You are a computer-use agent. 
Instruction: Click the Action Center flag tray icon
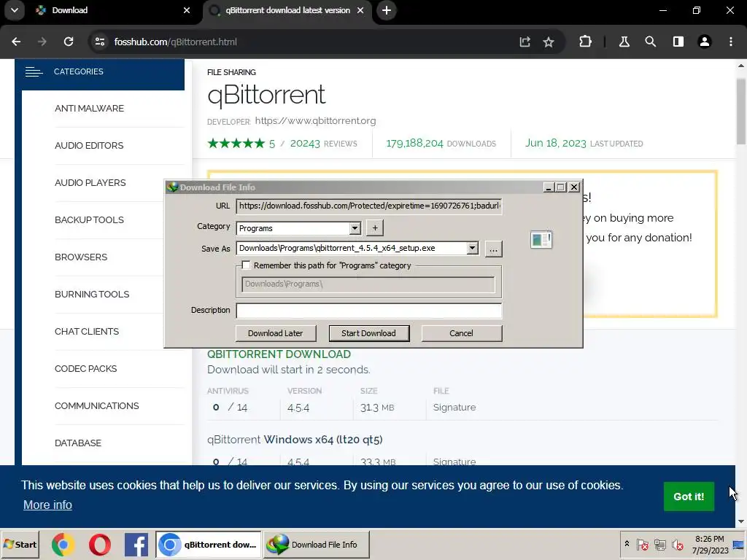[x=642, y=545]
